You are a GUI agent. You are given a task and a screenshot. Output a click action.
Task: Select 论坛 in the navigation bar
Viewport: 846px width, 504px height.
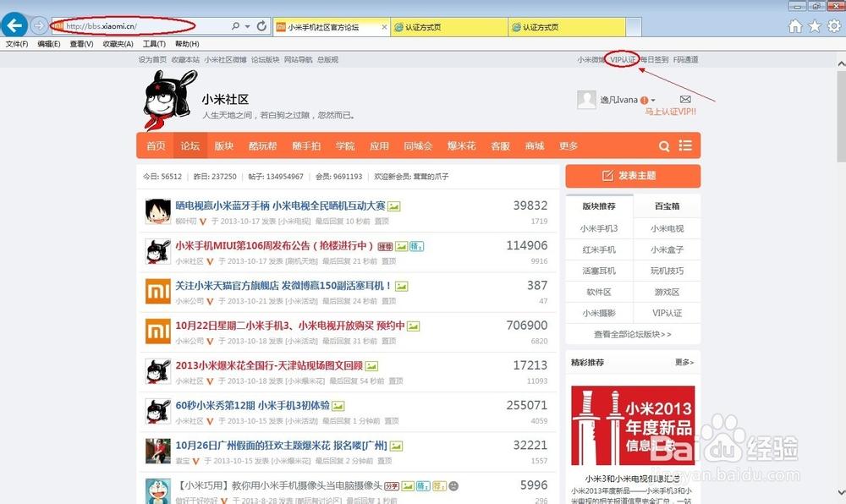190,146
